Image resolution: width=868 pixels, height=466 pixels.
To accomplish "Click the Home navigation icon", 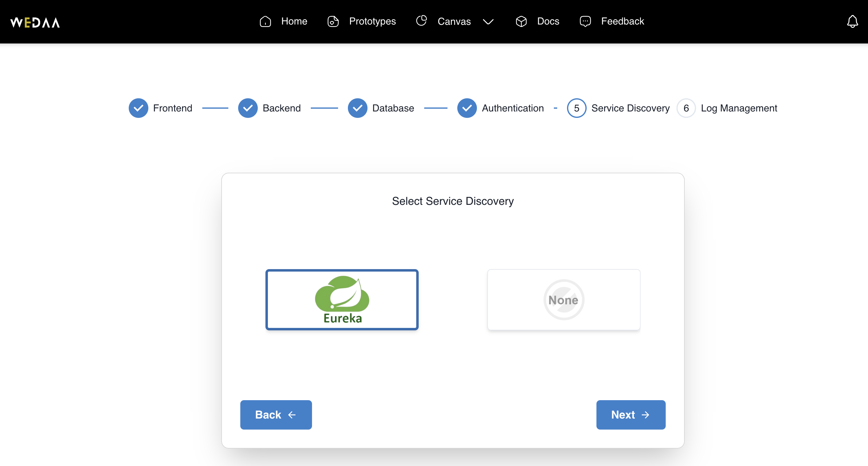I will [265, 21].
